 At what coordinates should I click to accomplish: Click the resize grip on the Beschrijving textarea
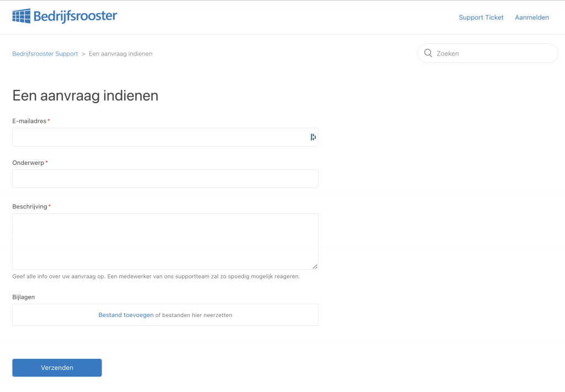(315, 266)
